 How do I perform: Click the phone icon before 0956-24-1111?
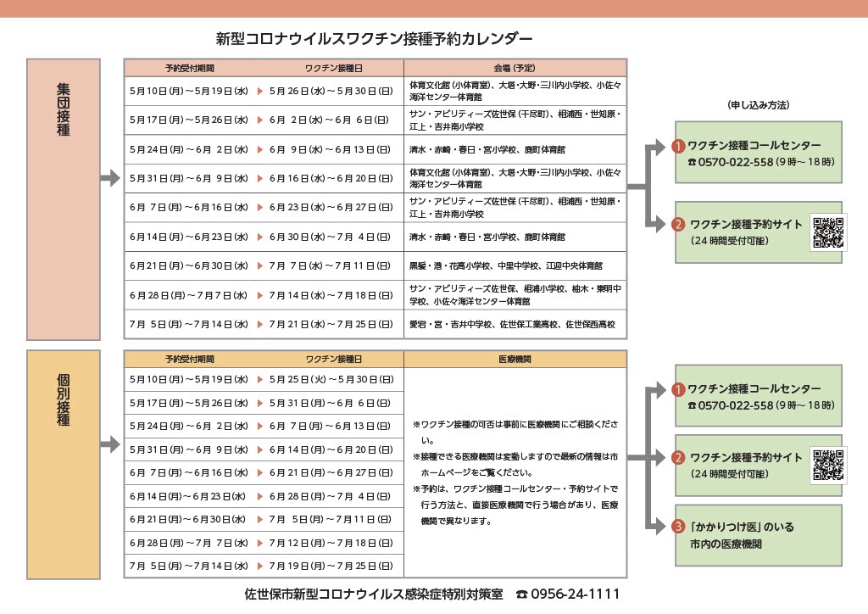[x=521, y=594]
